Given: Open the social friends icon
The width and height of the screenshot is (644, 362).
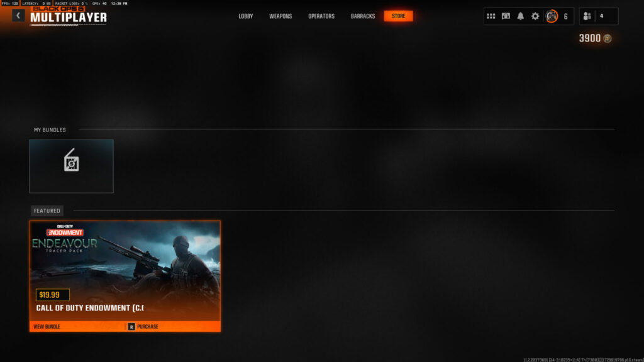Looking at the screenshot, I should (587, 16).
